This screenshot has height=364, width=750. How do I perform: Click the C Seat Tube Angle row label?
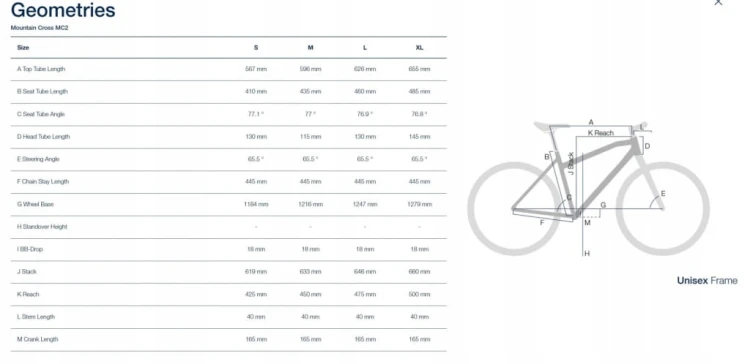(x=41, y=114)
